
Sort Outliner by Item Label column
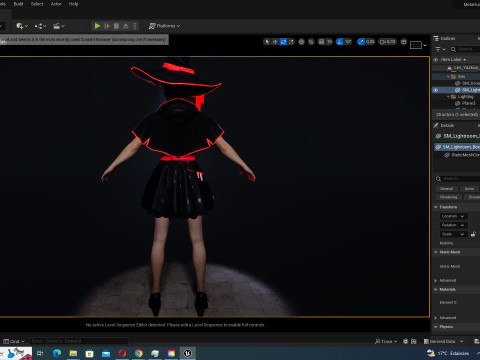tap(453, 60)
